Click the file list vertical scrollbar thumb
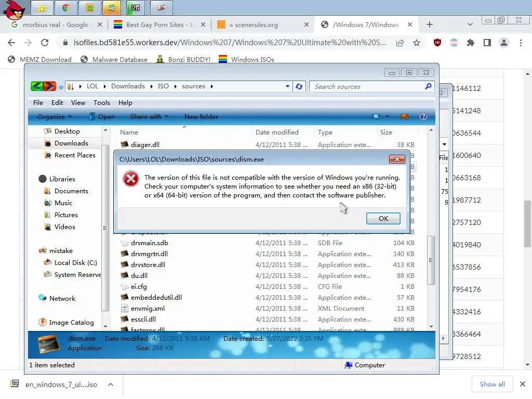The image size is (532, 399). pos(431,260)
